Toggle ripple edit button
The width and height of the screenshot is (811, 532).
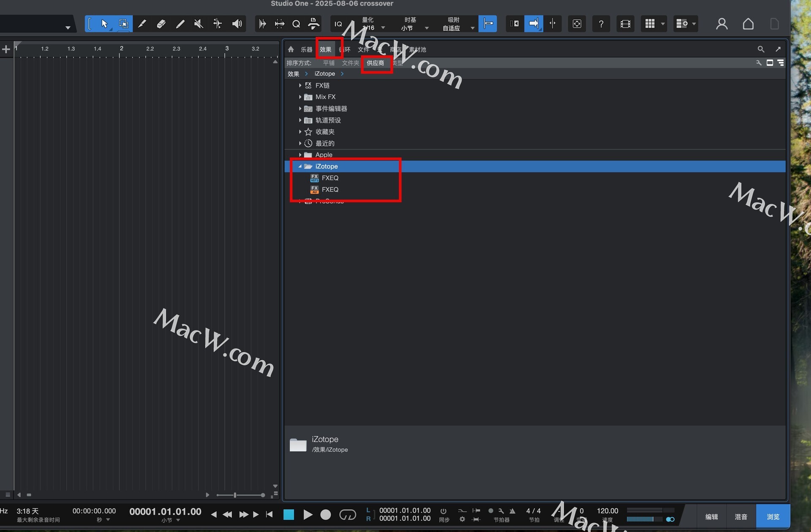[x=514, y=24]
